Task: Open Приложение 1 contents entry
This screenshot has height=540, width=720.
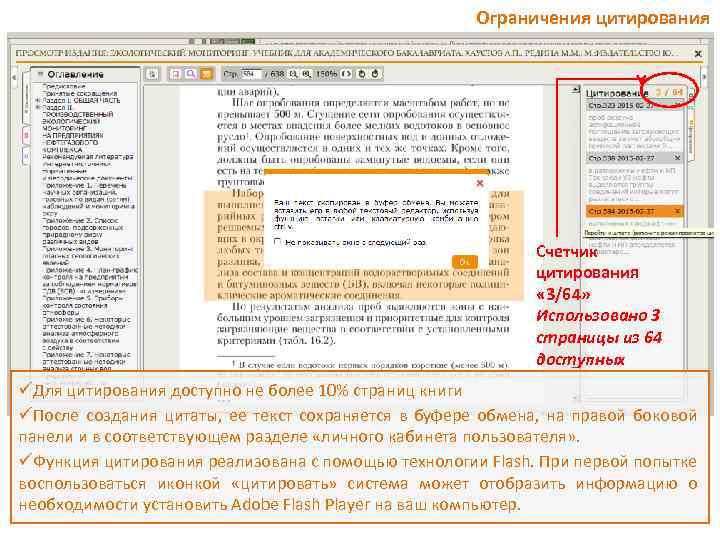Action: pyautogui.click(x=88, y=199)
